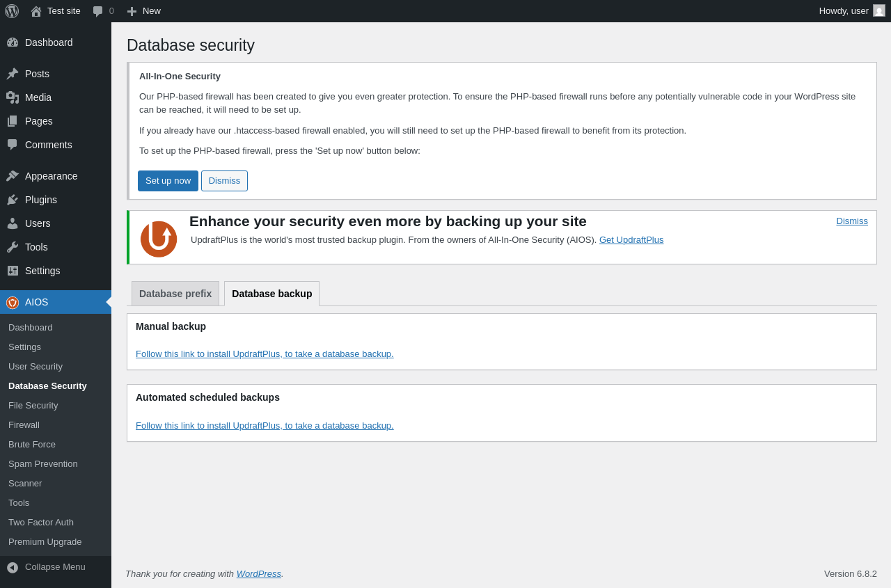Click the WordPress logo icon

(12, 11)
